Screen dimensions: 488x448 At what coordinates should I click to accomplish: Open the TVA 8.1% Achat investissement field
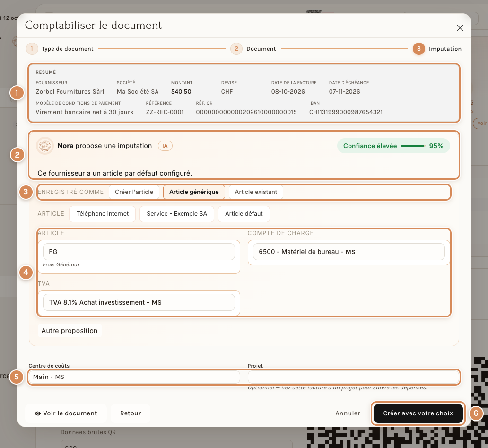[x=139, y=303]
